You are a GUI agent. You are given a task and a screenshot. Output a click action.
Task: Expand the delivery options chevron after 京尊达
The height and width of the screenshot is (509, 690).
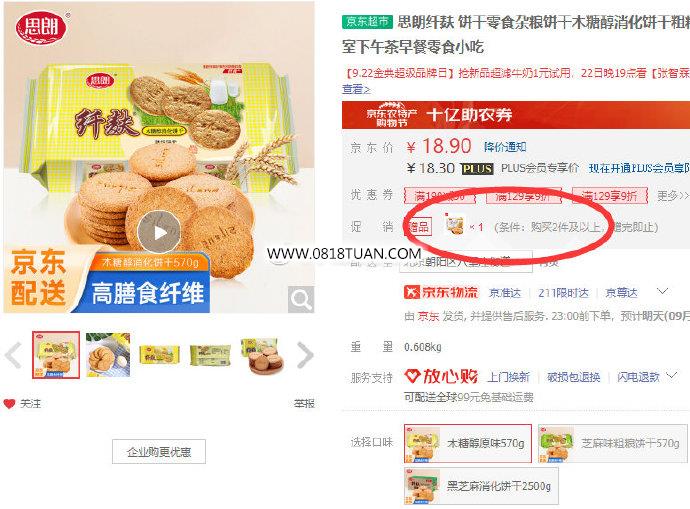tap(662, 291)
